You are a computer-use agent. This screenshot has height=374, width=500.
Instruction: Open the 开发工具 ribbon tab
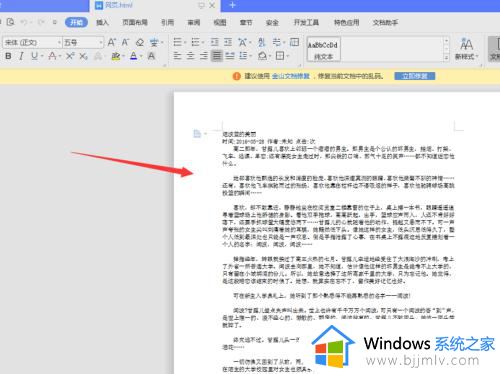(306, 22)
